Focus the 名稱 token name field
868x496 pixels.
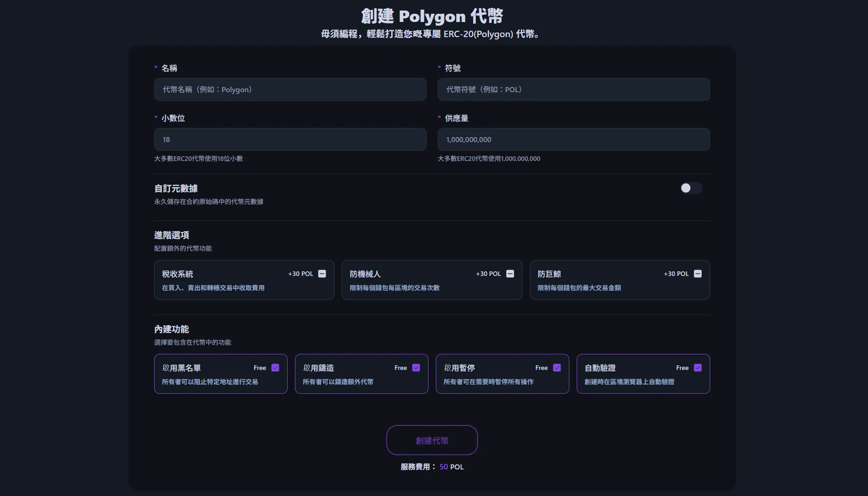coord(290,89)
